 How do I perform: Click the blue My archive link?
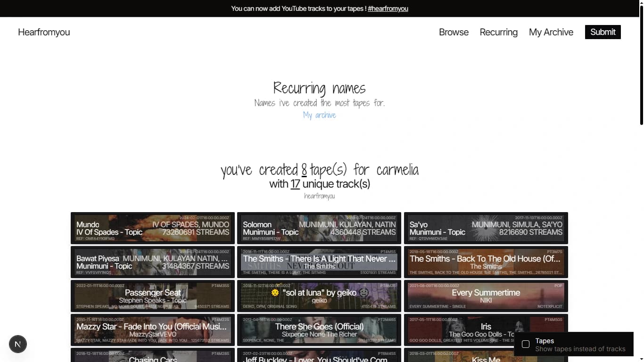(x=319, y=115)
